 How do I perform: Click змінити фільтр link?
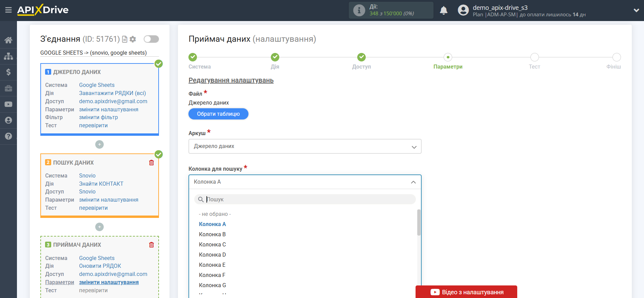[98, 117]
